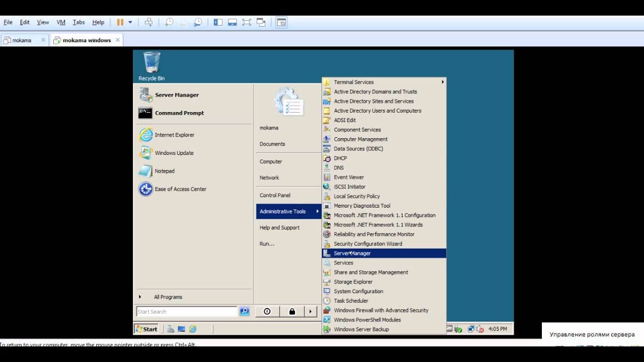Image resolution: width=644 pixels, height=362 pixels.
Task: Open Help and Support
Action: coord(289,227)
